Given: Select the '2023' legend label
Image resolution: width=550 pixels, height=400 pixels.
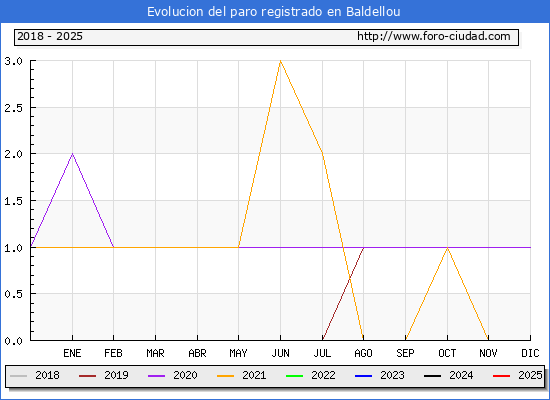Looking at the screenshot, I should click(x=393, y=375).
